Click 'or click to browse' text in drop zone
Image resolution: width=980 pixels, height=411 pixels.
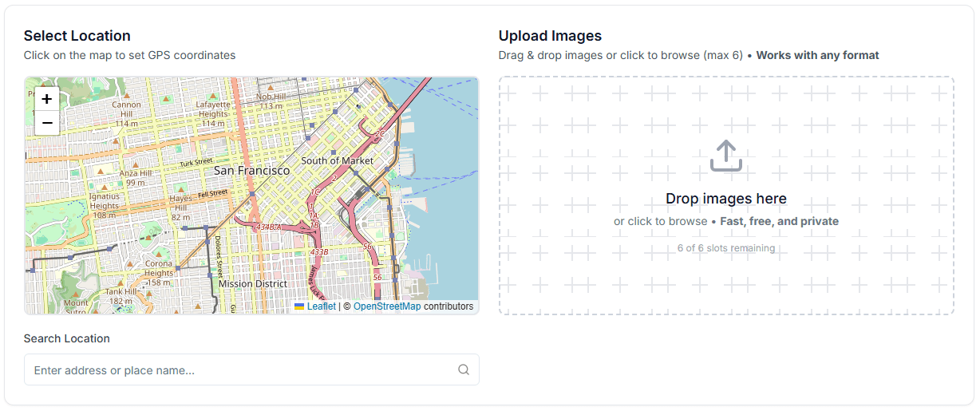click(x=660, y=221)
